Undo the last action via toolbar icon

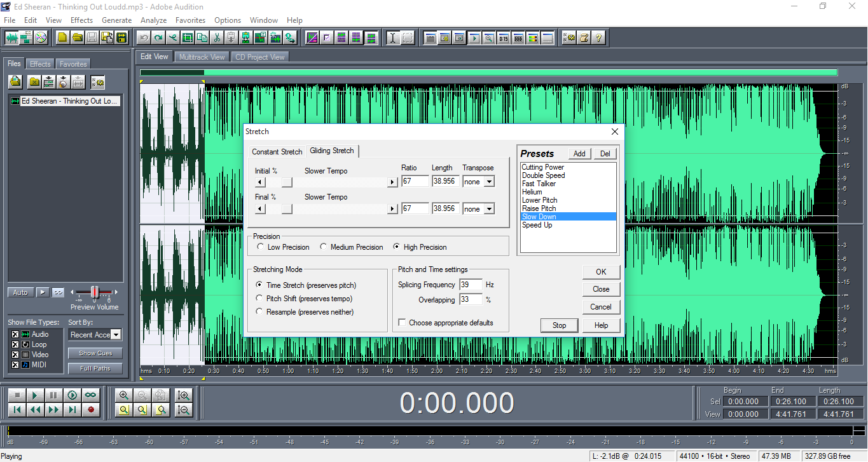(x=144, y=37)
